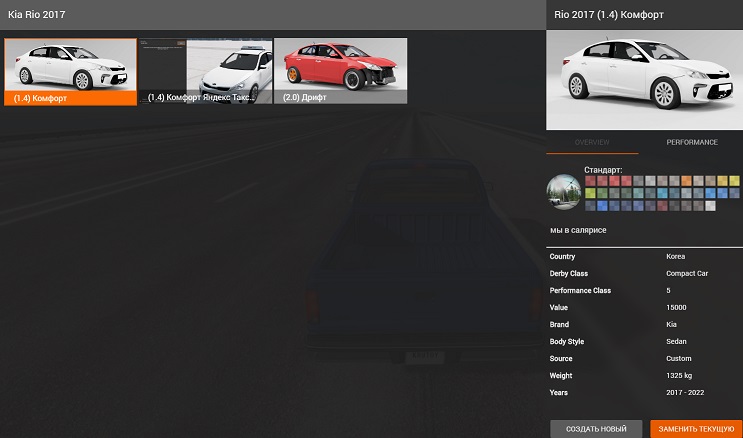Screen dimensions: 743x438
Task: Click the orange Заменить текущую button
Action: pos(695,428)
